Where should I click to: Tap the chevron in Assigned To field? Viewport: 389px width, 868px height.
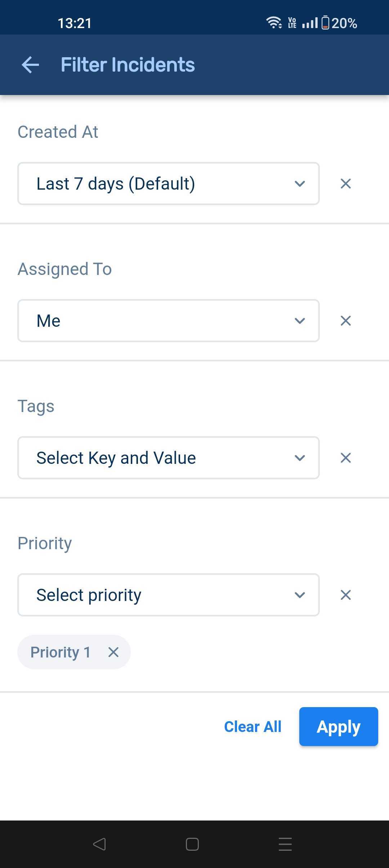click(x=300, y=321)
